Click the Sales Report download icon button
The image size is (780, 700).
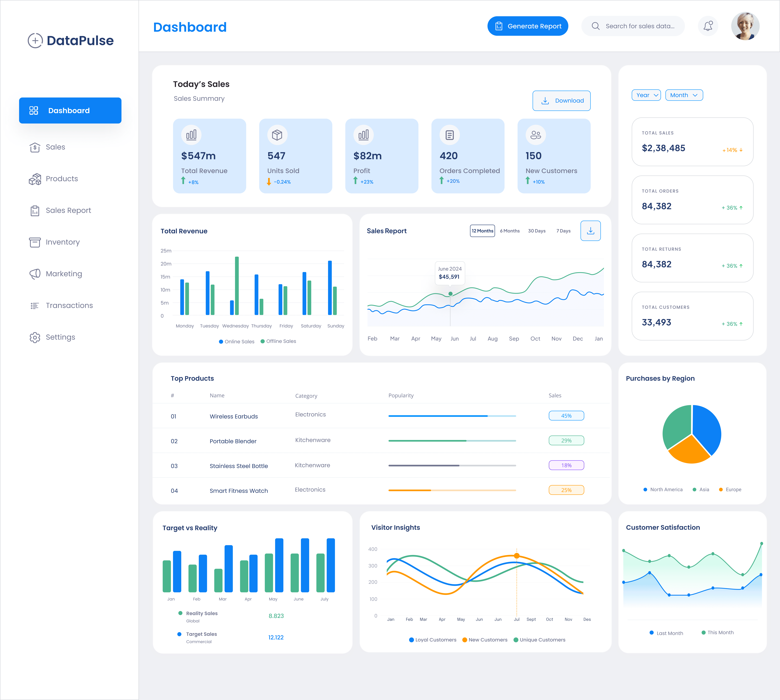pos(590,231)
